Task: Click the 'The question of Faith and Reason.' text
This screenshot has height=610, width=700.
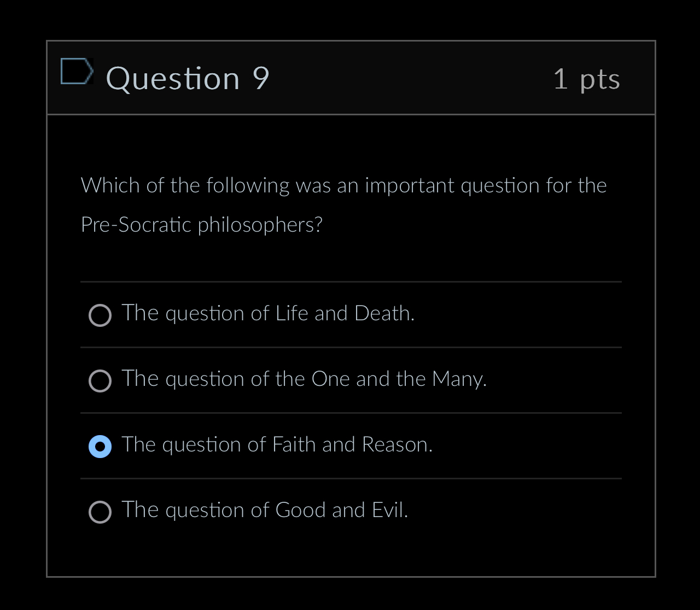Action: coord(276,444)
